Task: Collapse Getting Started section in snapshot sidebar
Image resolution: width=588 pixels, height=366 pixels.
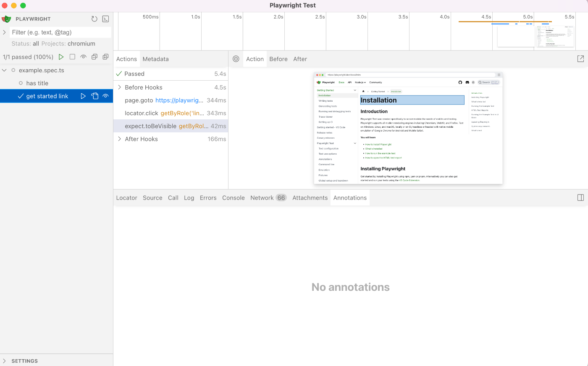Action: [355, 90]
